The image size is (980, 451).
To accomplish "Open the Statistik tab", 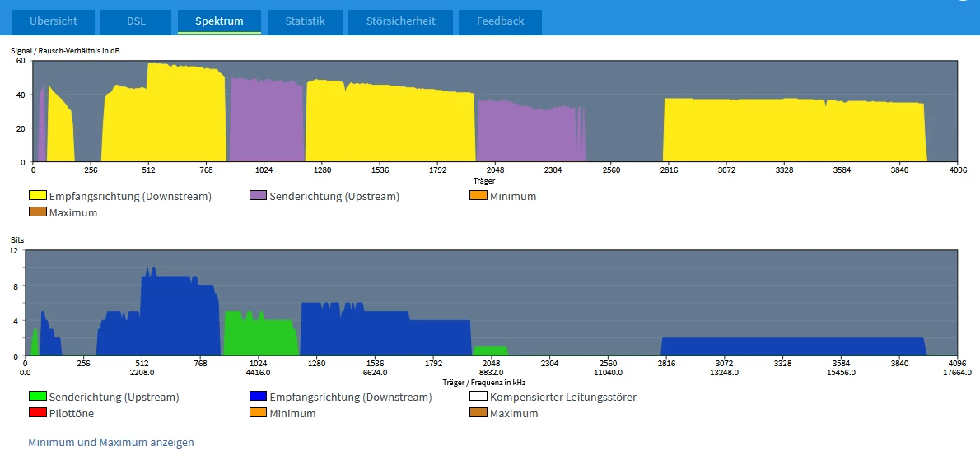I will [x=305, y=21].
